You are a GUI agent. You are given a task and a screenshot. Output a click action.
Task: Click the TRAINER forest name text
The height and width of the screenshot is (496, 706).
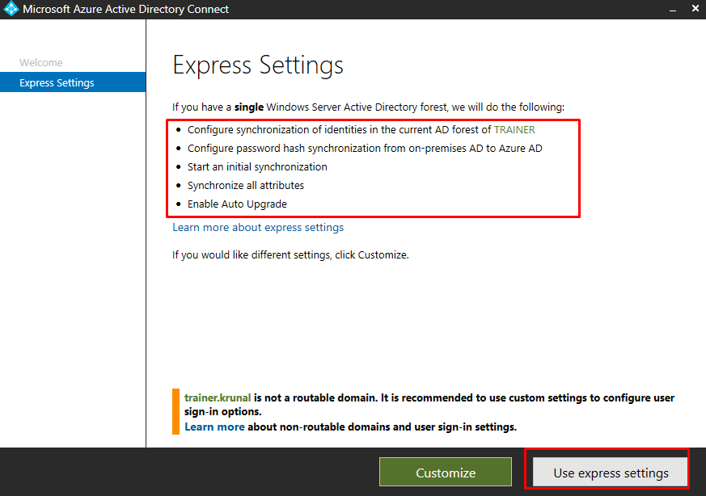[514, 130]
